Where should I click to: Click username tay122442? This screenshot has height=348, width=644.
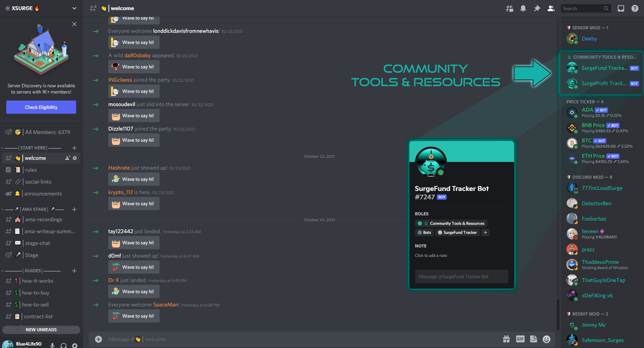[x=120, y=231]
